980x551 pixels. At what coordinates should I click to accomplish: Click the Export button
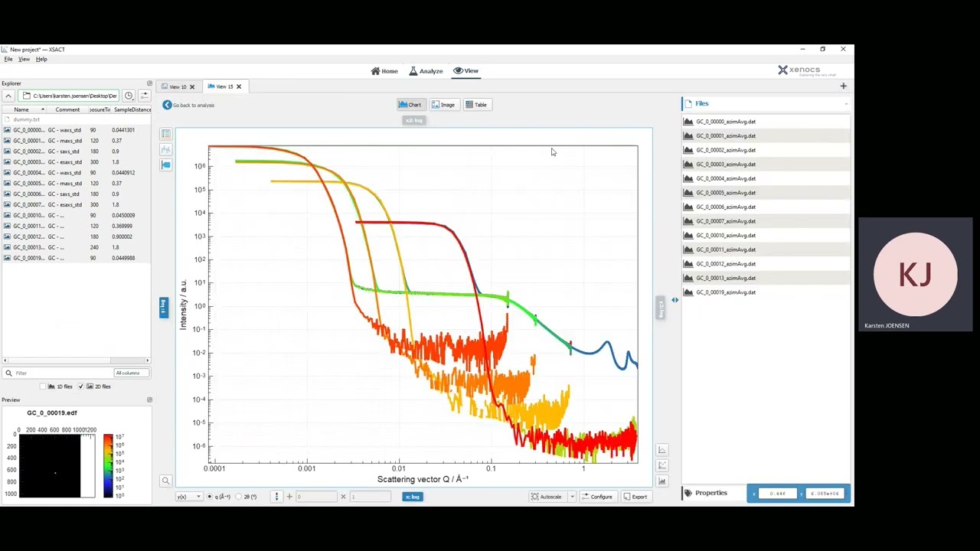tap(635, 497)
